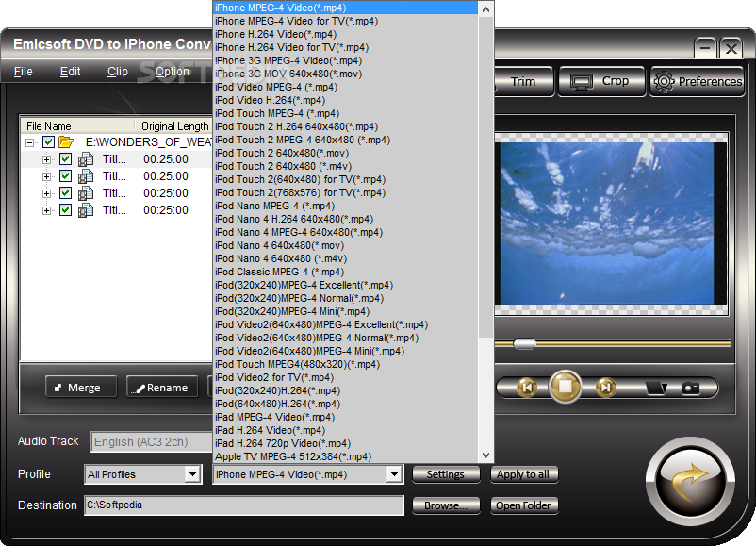Image resolution: width=756 pixels, height=546 pixels.
Task: Choose Apple TV MPEG-4 512x384(*.mp4)
Action: coord(346,456)
